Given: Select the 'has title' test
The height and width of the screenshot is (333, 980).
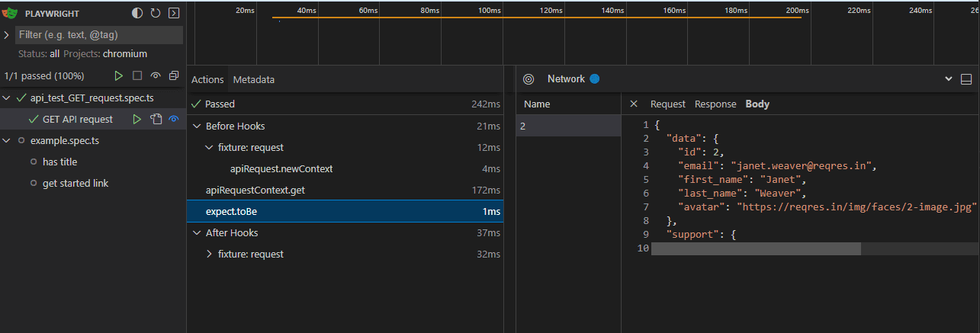Looking at the screenshot, I should [59, 162].
